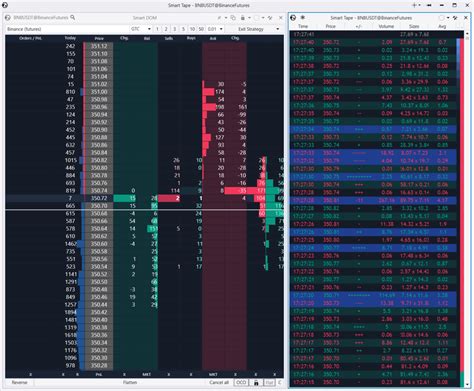Image resolution: width=474 pixels, height=391 pixels.
Task: Select quantity preset 50
Action: [x=201, y=29]
